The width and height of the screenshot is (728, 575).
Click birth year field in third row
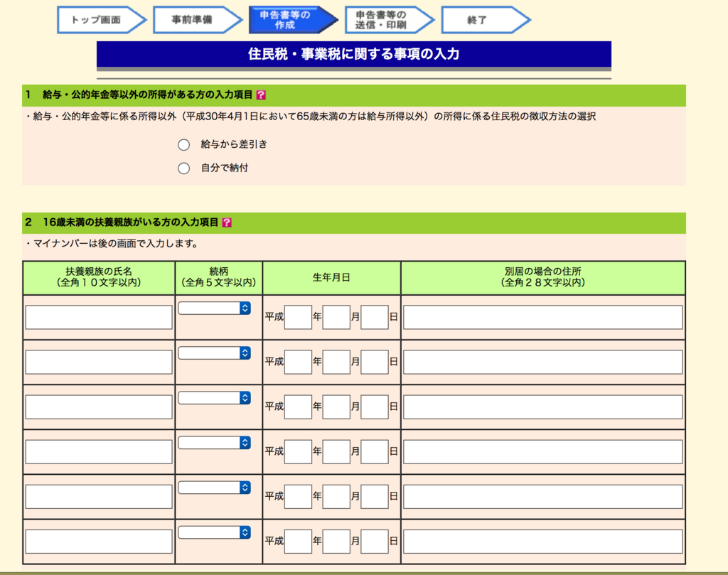coord(298,407)
